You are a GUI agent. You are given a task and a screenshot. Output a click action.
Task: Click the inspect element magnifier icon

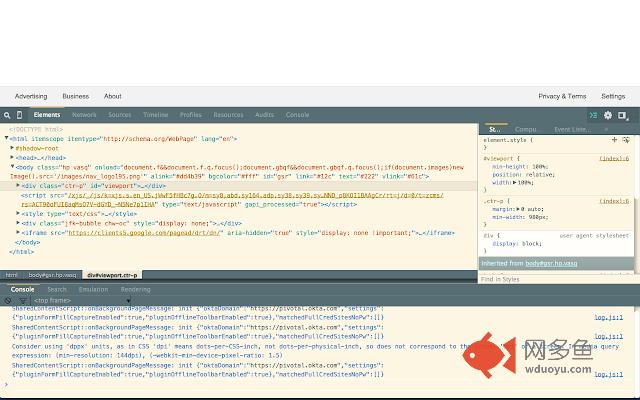click(x=7, y=115)
